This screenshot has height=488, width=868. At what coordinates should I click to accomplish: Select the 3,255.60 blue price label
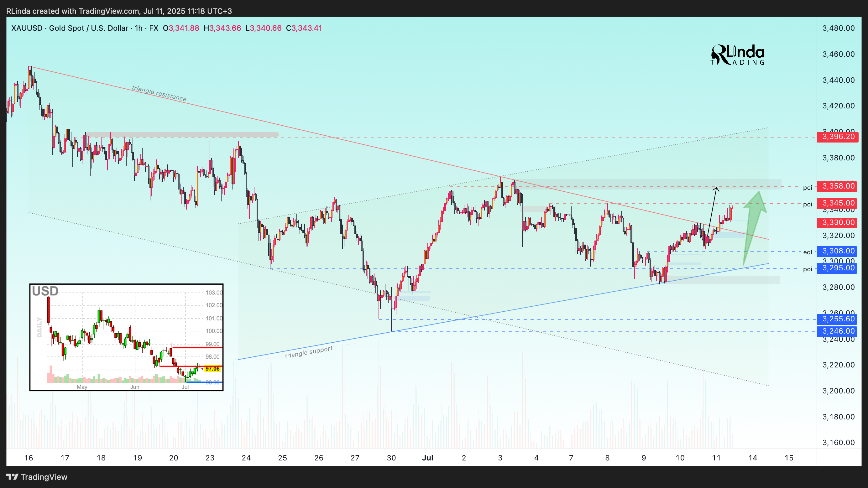coord(838,319)
